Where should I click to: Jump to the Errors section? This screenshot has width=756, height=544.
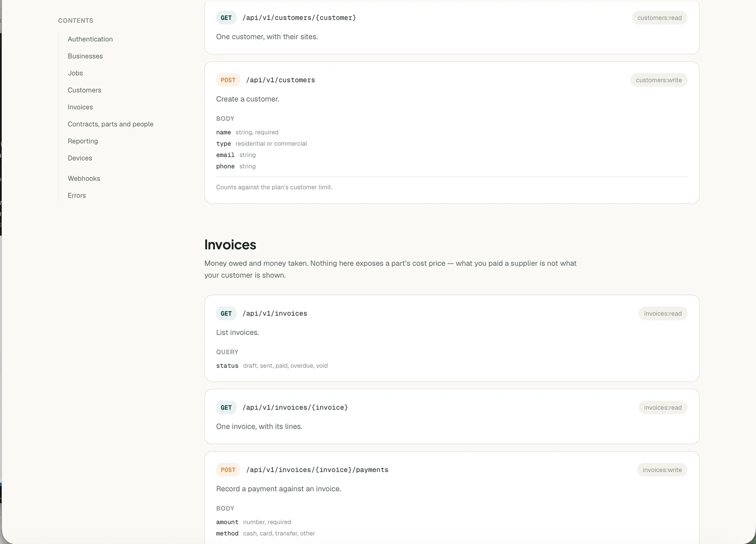click(x=77, y=195)
